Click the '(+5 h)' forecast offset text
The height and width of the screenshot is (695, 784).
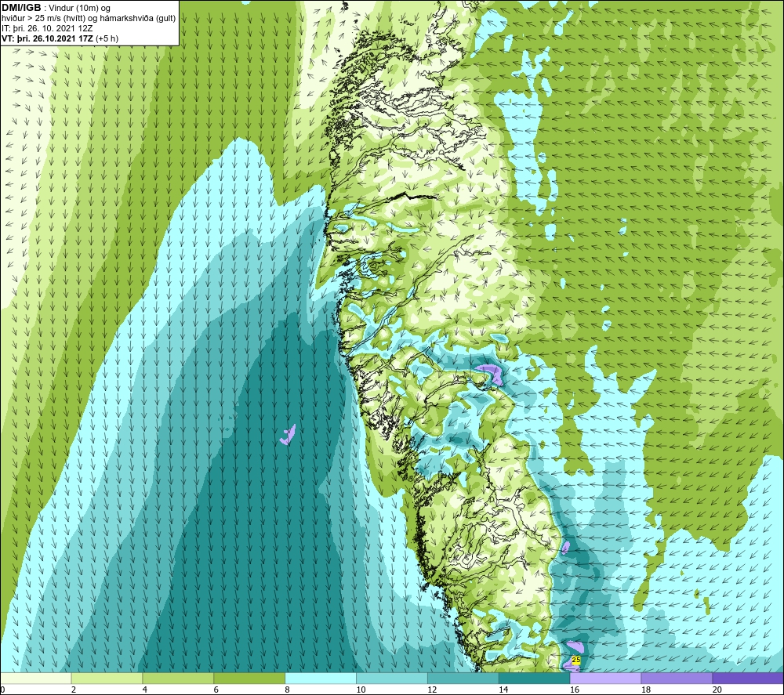pos(107,38)
